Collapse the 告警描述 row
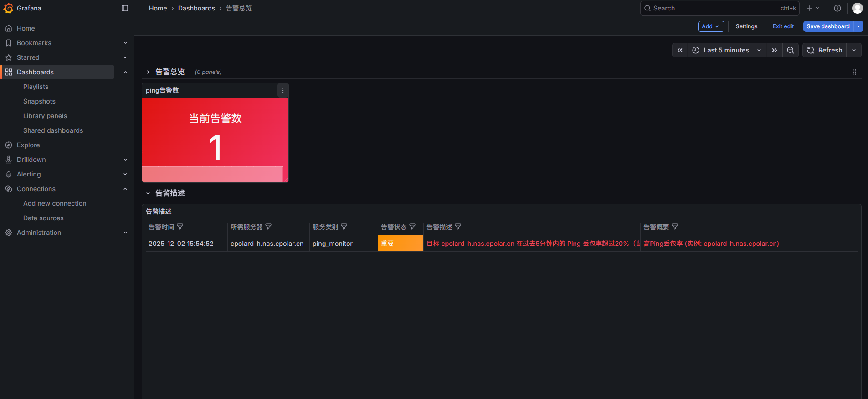Screen dimensions: 868x399 [x=148, y=193]
